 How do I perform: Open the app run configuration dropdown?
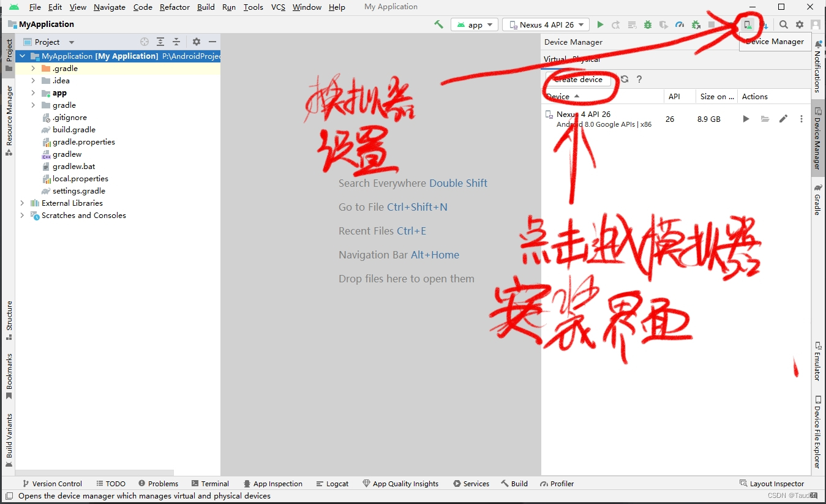475,24
